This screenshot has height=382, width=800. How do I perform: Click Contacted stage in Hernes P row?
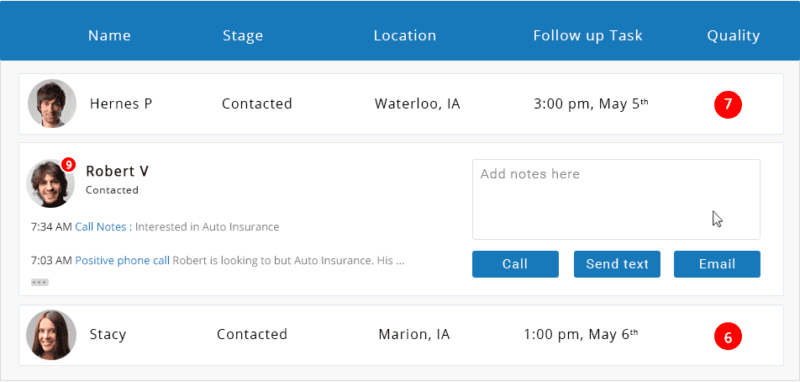pos(257,104)
